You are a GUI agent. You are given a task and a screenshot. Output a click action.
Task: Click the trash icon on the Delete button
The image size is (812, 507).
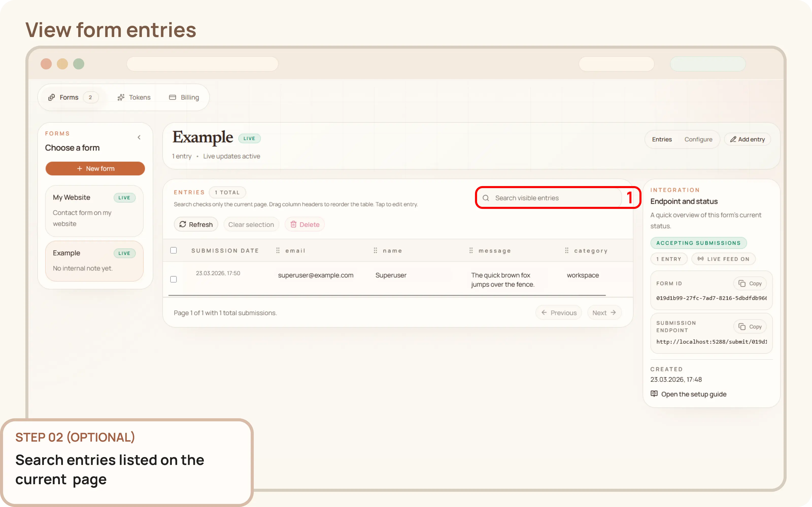tap(294, 224)
